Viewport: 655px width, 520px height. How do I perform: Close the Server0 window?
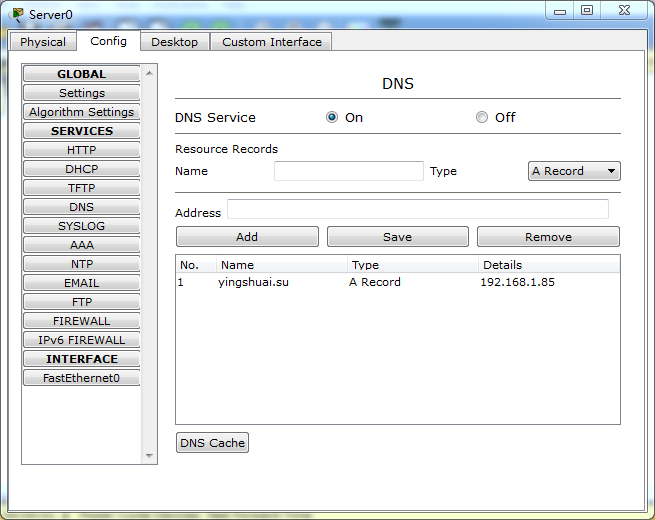click(625, 10)
